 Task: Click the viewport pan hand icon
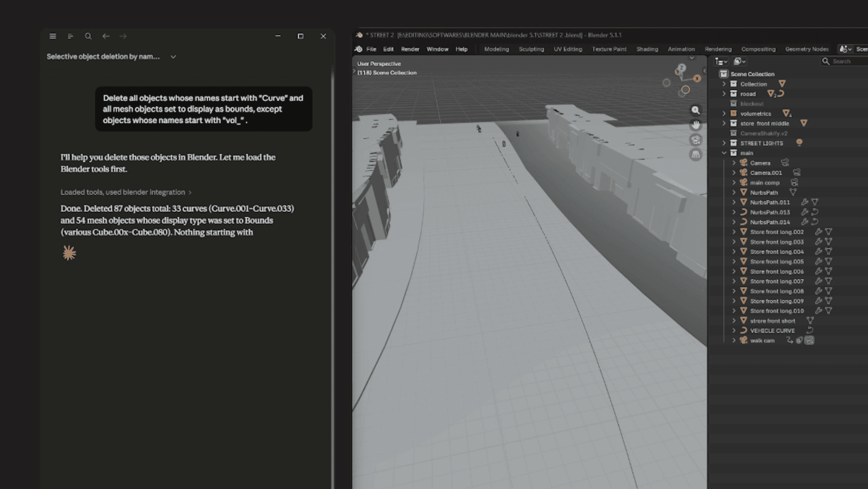[696, 125]
